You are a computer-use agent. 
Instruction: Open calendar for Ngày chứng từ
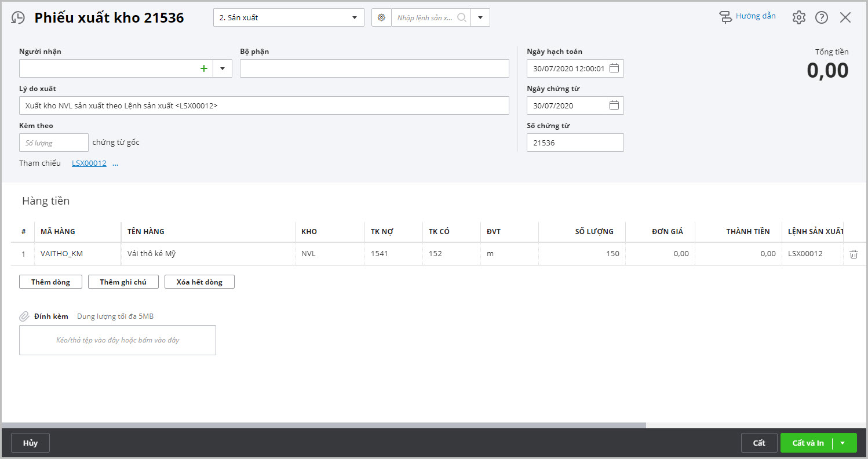[x=614, y=105]
